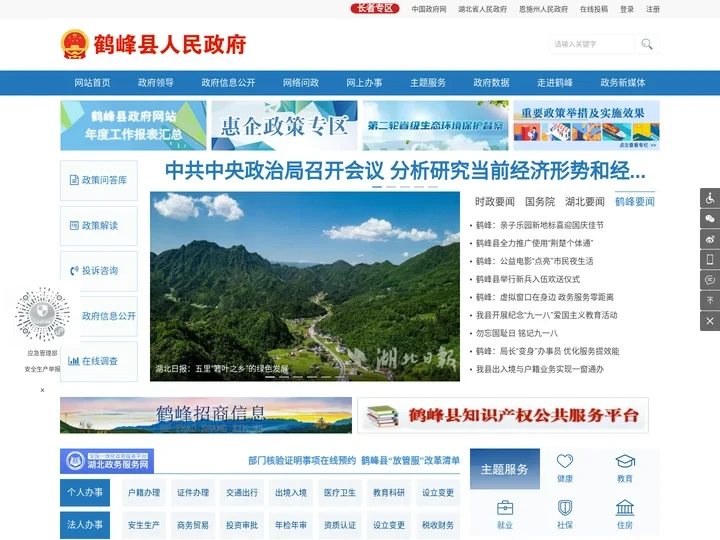Close the right side toolbar
Viewport: 720px width, 540px height.
click(710, 321)
